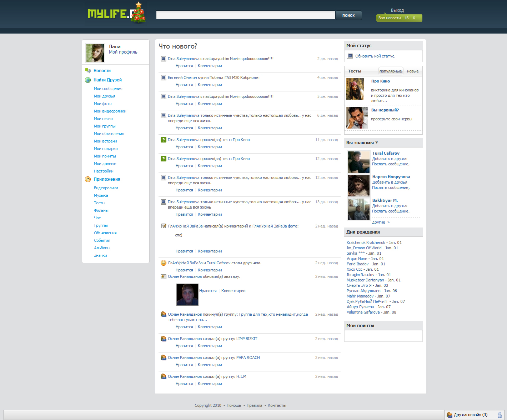This screenshot has height=420, width=507.
Task: Open Настройки in the left menu
Action: click(104, 171)
